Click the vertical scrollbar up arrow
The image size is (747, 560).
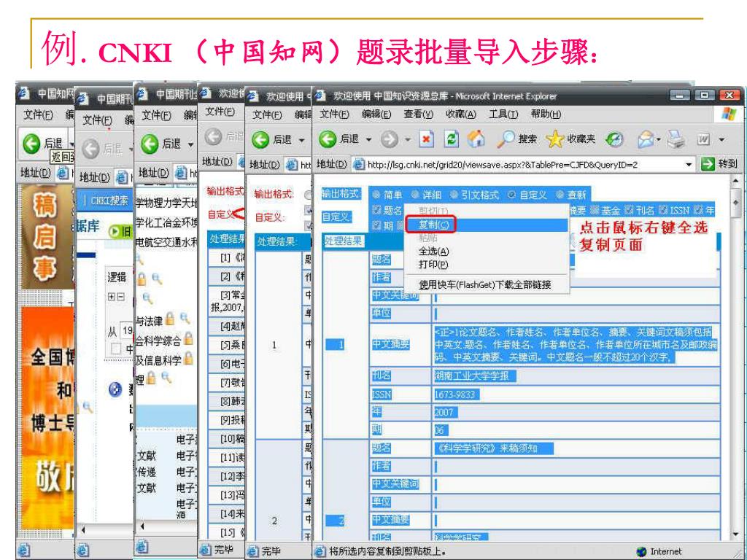(x=736, y=182)
